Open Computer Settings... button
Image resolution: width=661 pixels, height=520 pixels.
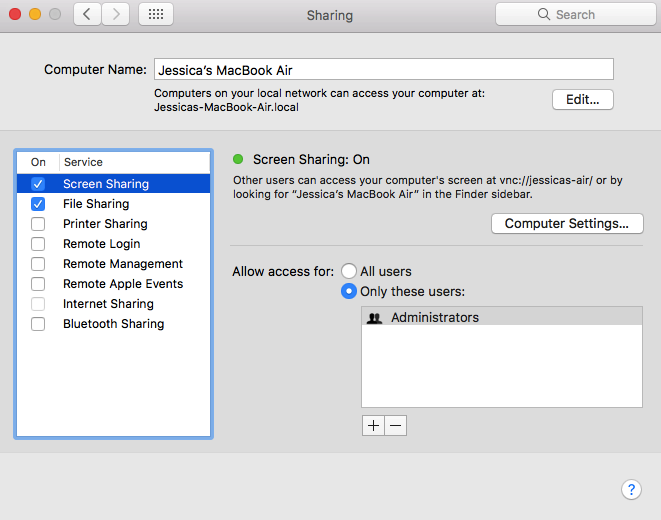(567, 223)
